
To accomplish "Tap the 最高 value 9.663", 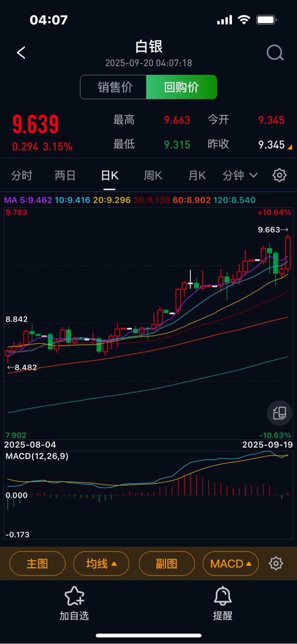I will tap(177, 120).
